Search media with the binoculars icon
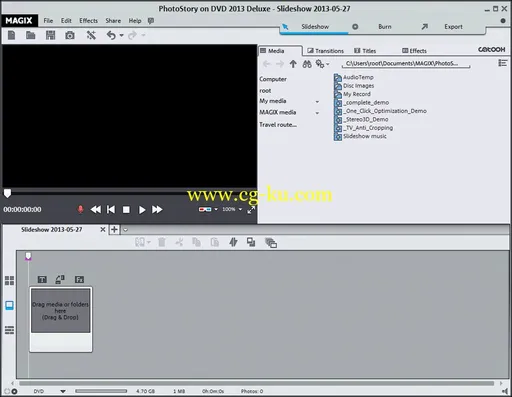Viewport: 512px width, 397px height. [x=307, y=64]
